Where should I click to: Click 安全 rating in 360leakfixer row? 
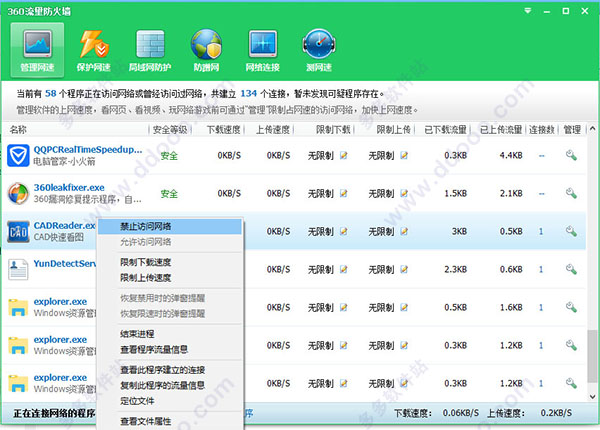tap(169, 194)
